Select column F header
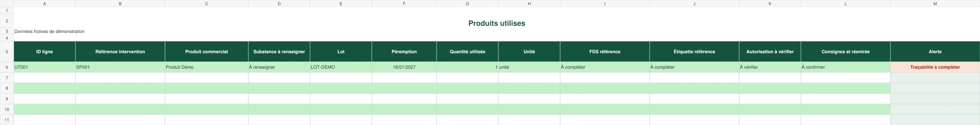Screen dimensions: 980x125 coord(404,3)
